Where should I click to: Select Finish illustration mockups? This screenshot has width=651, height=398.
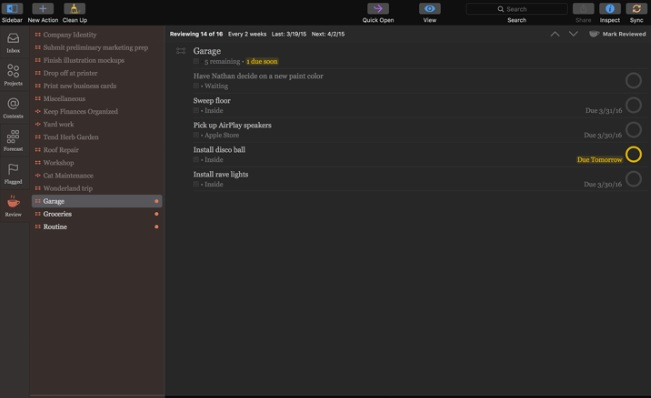click(97, 61)
